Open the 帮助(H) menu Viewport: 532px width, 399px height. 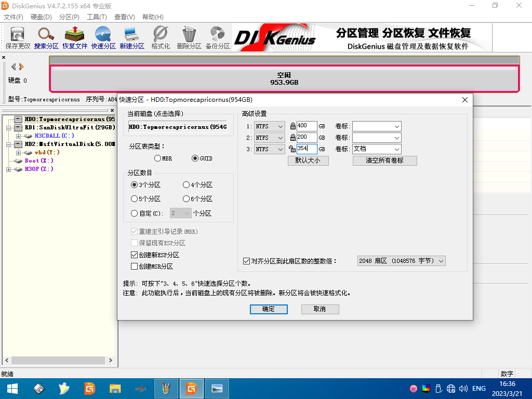[x=153, y=17]
